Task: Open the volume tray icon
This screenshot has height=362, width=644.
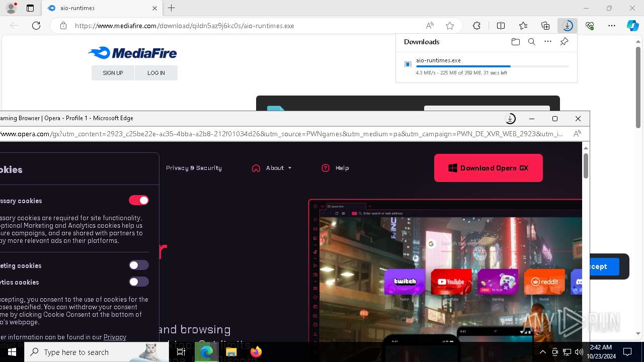Action: click(579, 352)
